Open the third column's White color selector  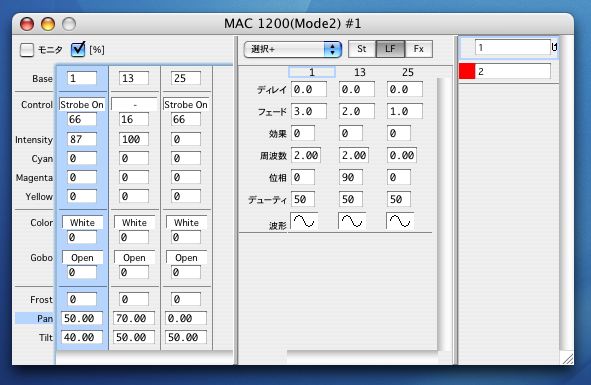187,222
